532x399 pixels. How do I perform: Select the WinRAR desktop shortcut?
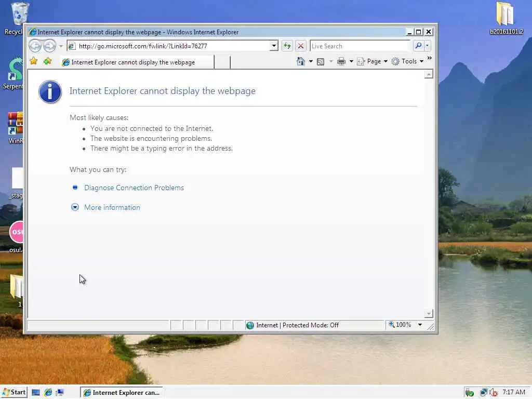[15, 128]
